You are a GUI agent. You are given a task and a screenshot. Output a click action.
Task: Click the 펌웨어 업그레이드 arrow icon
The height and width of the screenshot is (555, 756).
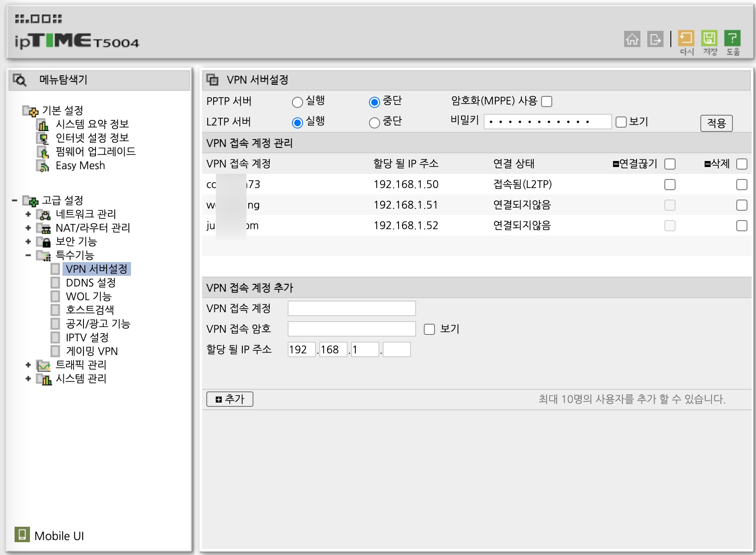click(x=43, y=152)
